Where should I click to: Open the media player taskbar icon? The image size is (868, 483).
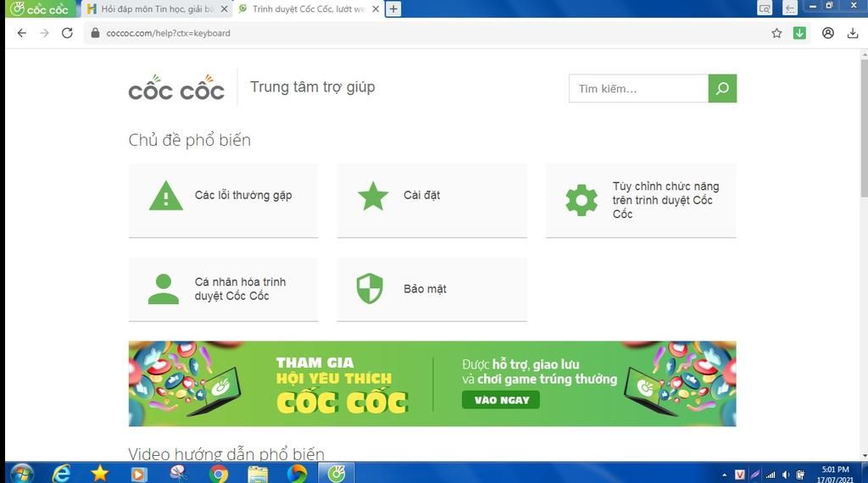coord(138,475)
